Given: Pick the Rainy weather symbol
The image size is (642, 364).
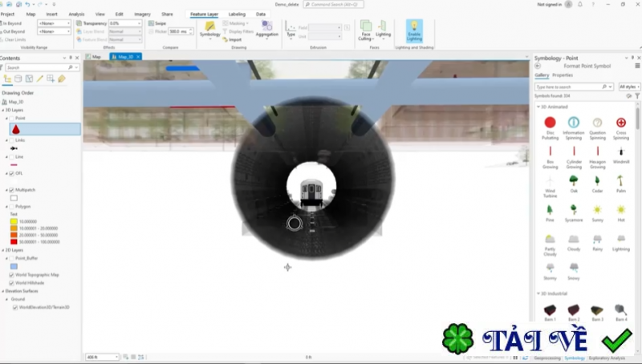Looking at the screenshot, I should 597,242.
